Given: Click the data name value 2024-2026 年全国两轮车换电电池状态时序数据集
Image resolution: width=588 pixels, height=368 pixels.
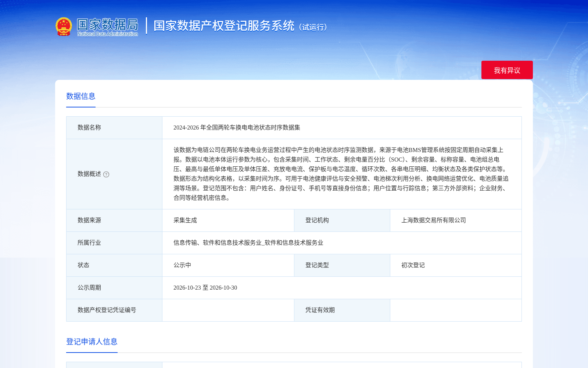Looking at the screenshot, I should [x=237, y=128].
